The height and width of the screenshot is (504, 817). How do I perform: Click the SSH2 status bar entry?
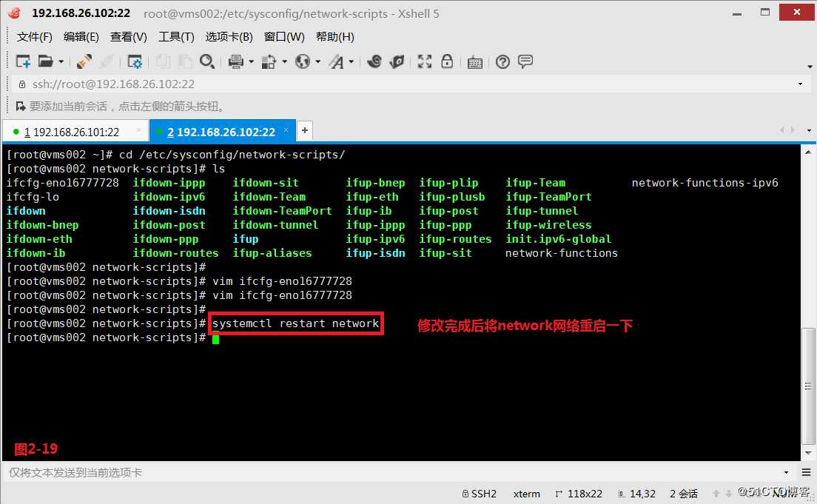480,494
